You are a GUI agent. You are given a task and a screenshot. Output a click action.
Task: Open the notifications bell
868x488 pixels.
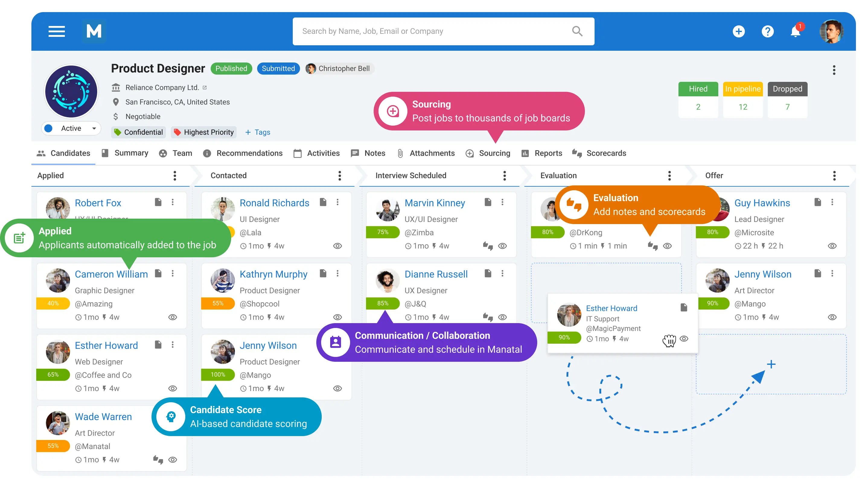point(795,32)
